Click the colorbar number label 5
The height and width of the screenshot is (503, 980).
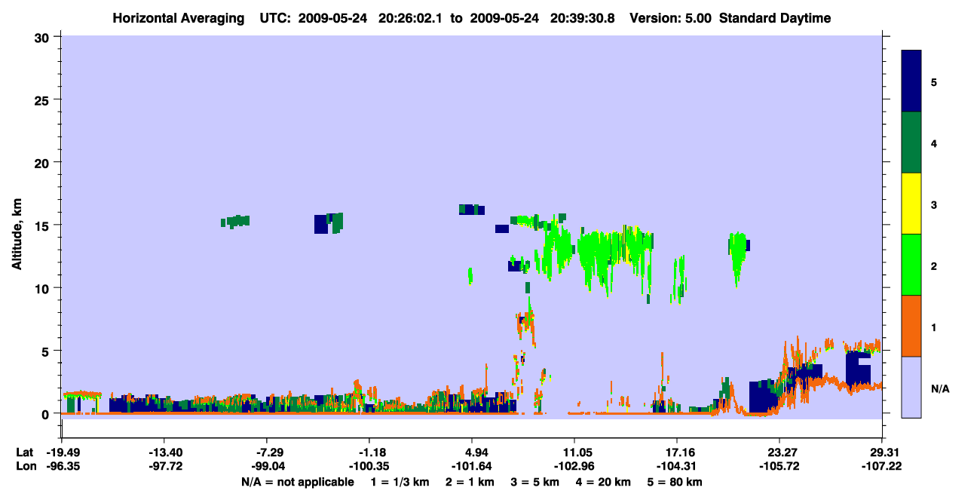pyautogui.click(x=934, y=81)
